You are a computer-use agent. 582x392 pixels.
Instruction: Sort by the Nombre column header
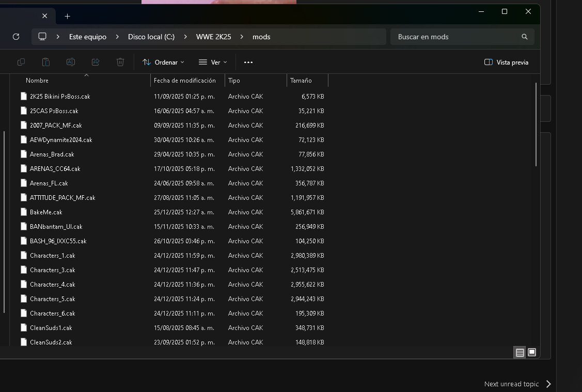80,81
